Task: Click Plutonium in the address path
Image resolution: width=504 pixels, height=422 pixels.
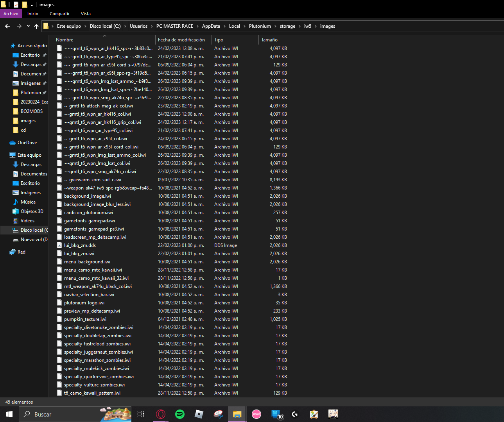Action: (260, 26)
